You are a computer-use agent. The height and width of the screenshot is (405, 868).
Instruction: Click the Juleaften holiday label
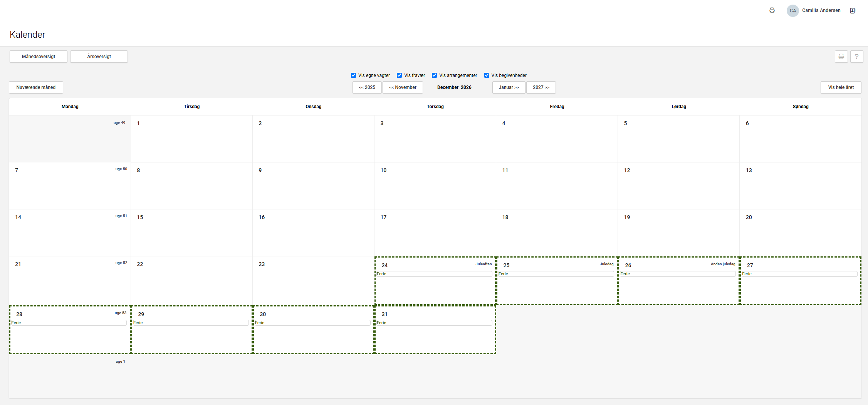(x=484, y=264)
